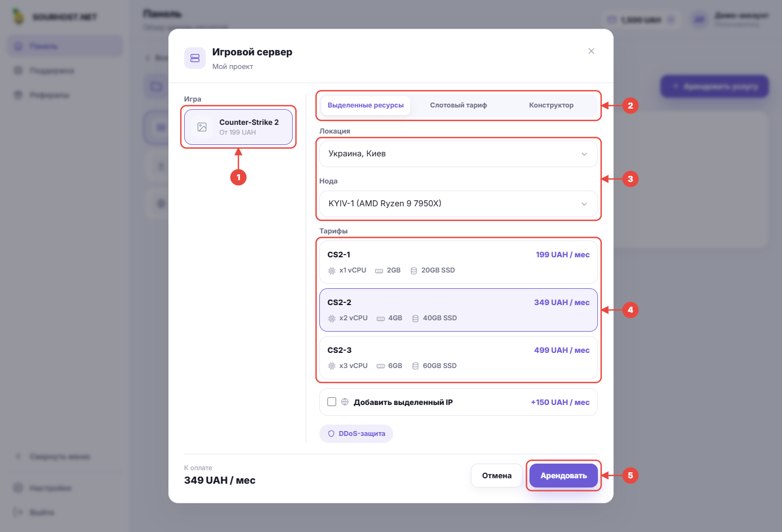Image resolution: width=782 pixels, height=532 pixels.
Task: Click the vCPU chip icon in CS2-3 tariff
Action: 332,366
